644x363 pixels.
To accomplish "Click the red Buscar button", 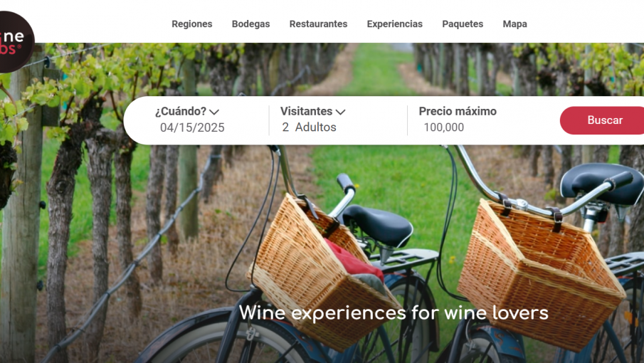I will tap(603, 120).
